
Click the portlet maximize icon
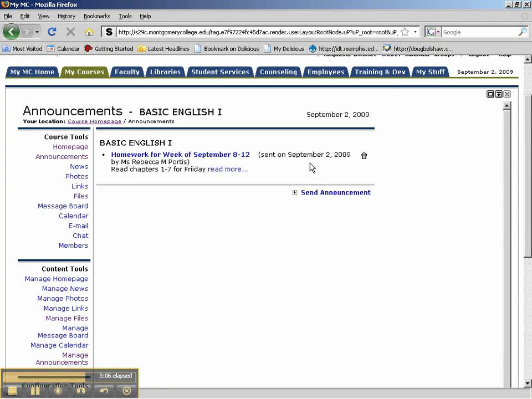(x=490, y=94)
